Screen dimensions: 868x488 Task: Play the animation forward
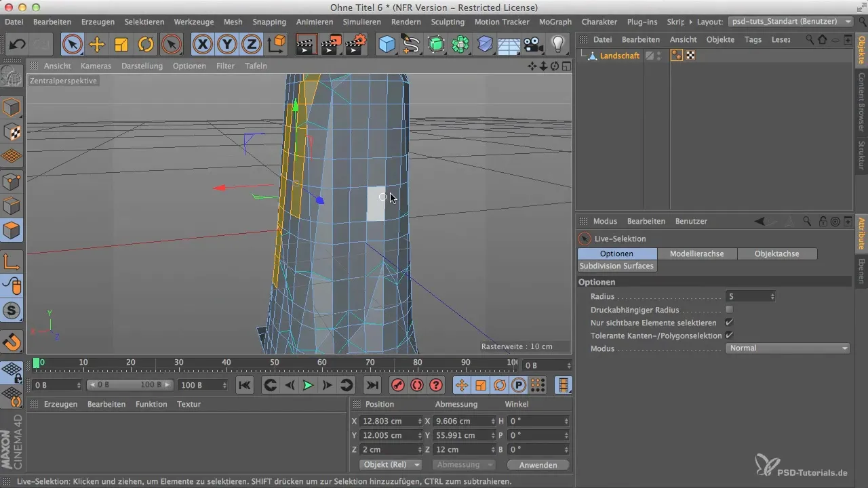coord(308,385)
